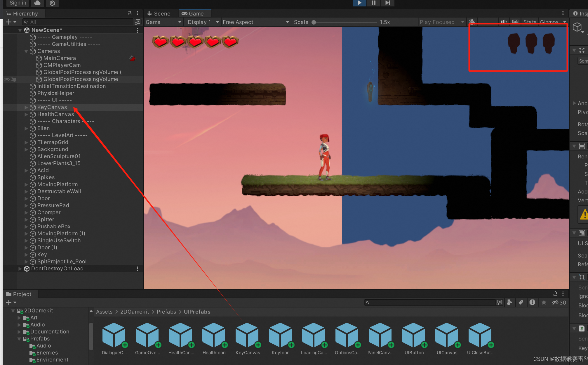
Task: Toggle visibility eye for GlobalPostProcessingVolume
Action: pyautogui.click(x=7, y=79)
